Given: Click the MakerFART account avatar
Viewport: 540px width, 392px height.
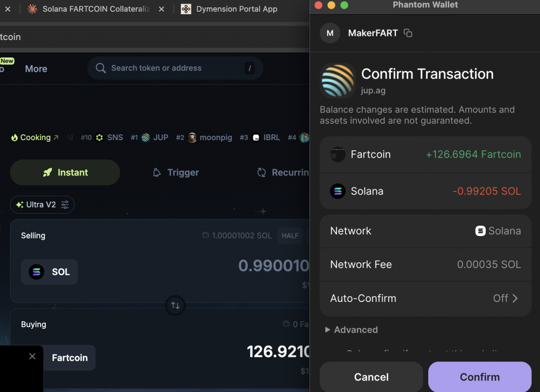Looking at the screenshot, I should point(330,33).
